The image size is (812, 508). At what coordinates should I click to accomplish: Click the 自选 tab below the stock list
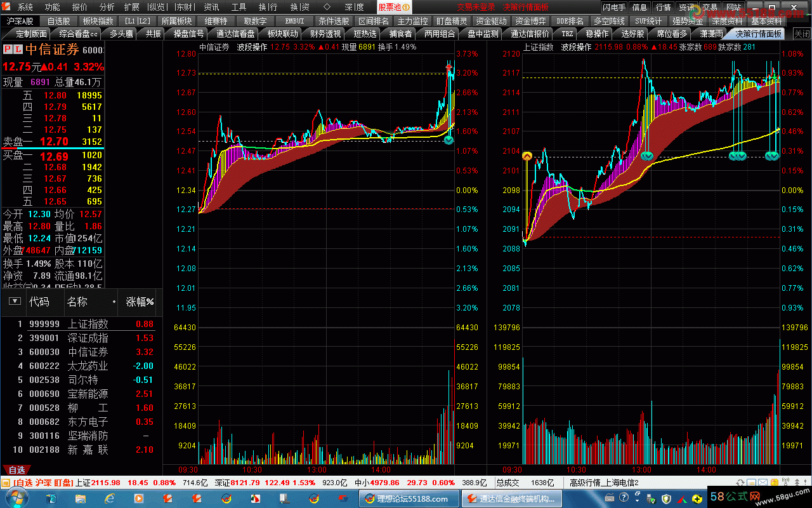(16, 470)
